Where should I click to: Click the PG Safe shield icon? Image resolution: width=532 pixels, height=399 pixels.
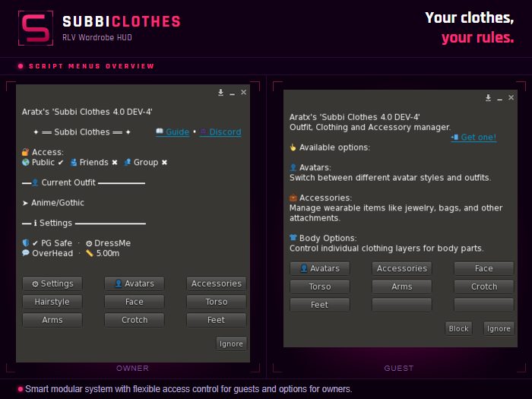click(25, 243)
